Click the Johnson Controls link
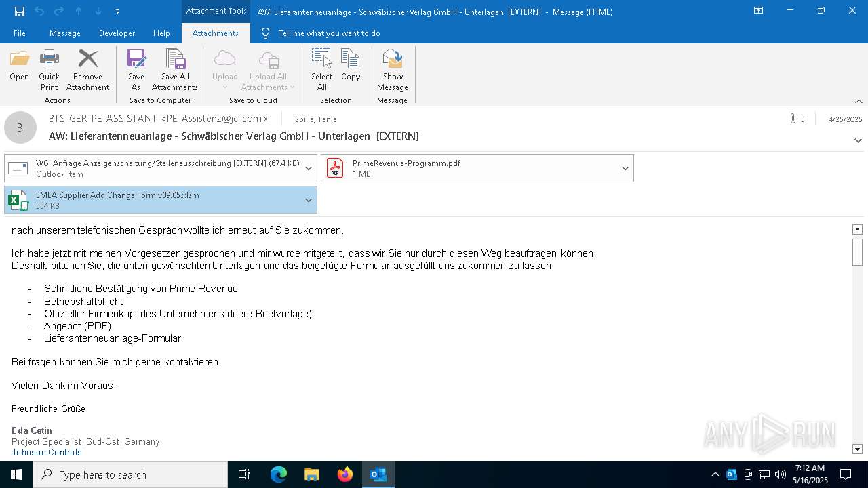 (47, 452)
